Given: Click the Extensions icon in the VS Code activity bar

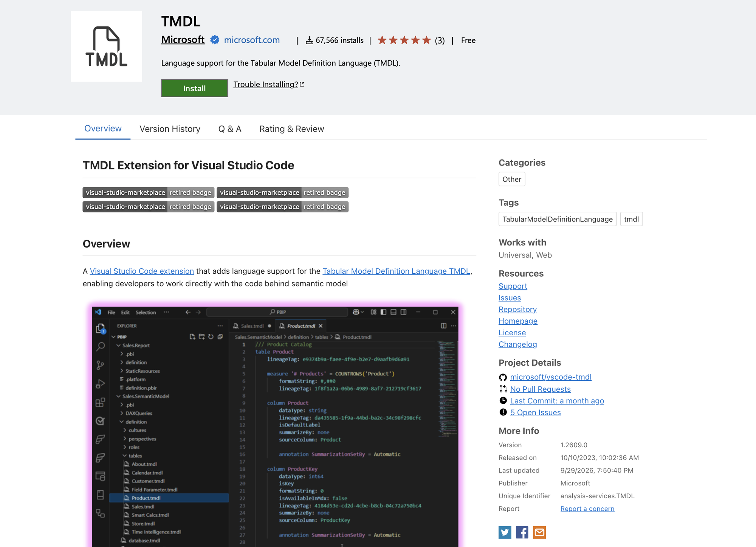Looking at the screenshot, I should coord(100,402).
